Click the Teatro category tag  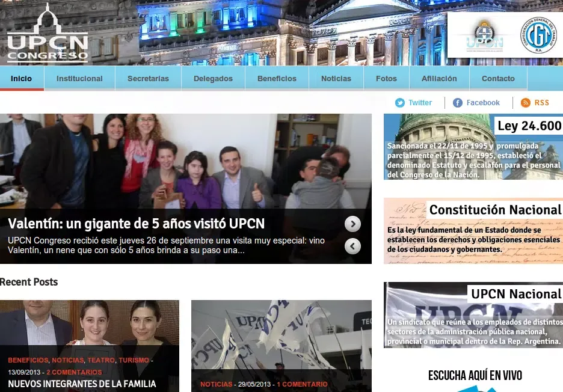[x=101, y=360]
